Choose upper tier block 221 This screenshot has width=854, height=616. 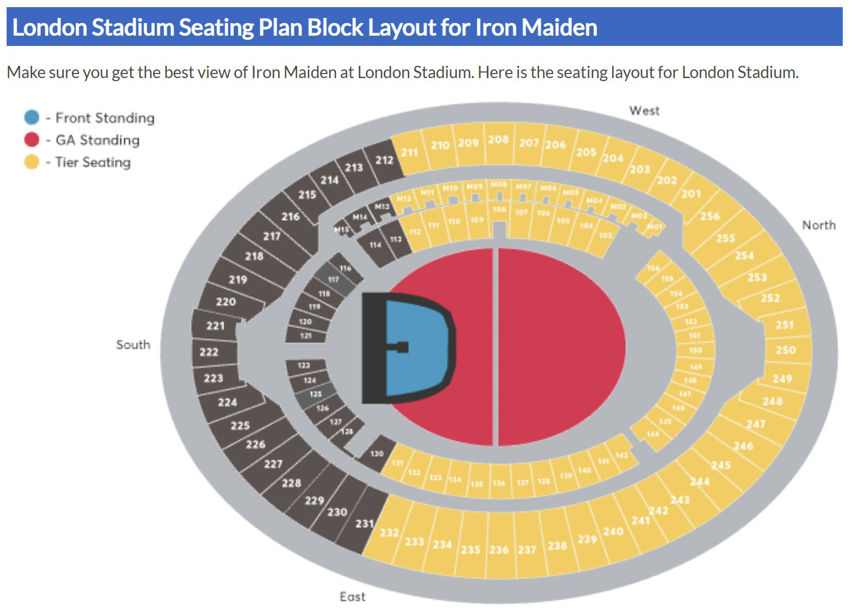(x=215, y=326)
